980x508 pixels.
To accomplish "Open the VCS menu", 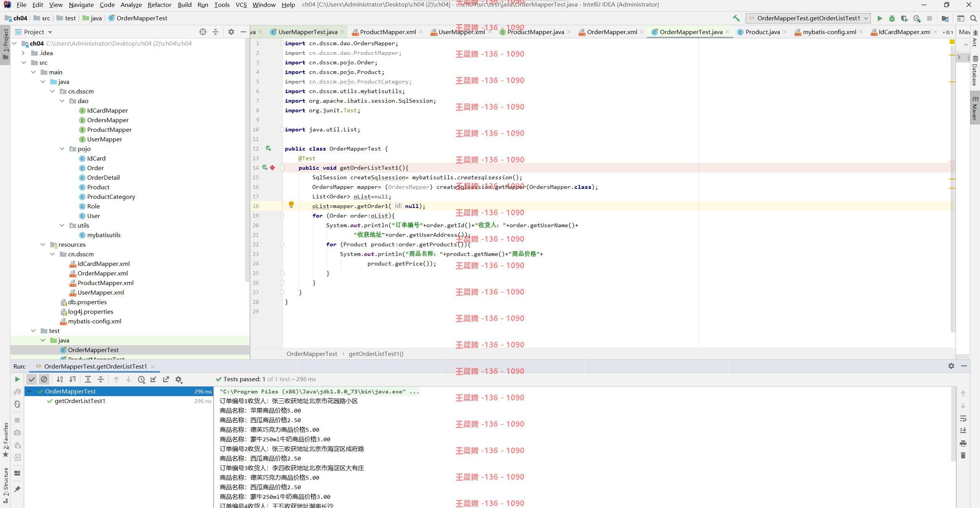I will (241, 5).
